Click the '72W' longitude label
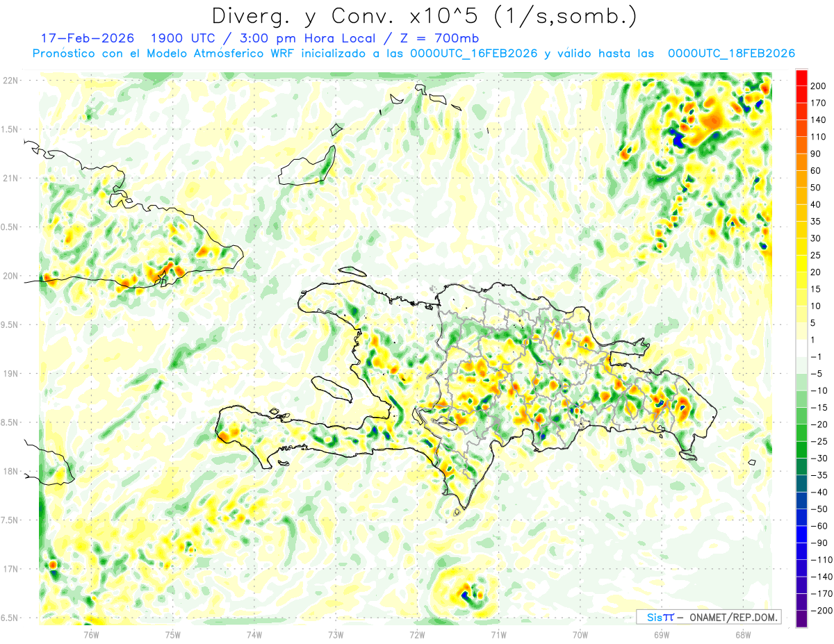 (x=417, y=634)
